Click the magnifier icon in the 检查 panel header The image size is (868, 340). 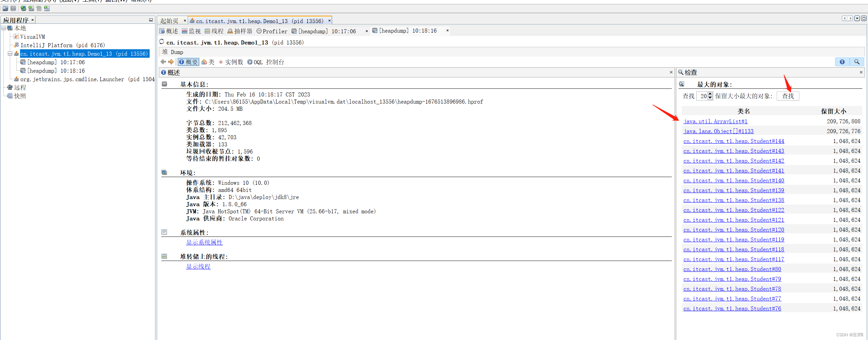(681, 72)
